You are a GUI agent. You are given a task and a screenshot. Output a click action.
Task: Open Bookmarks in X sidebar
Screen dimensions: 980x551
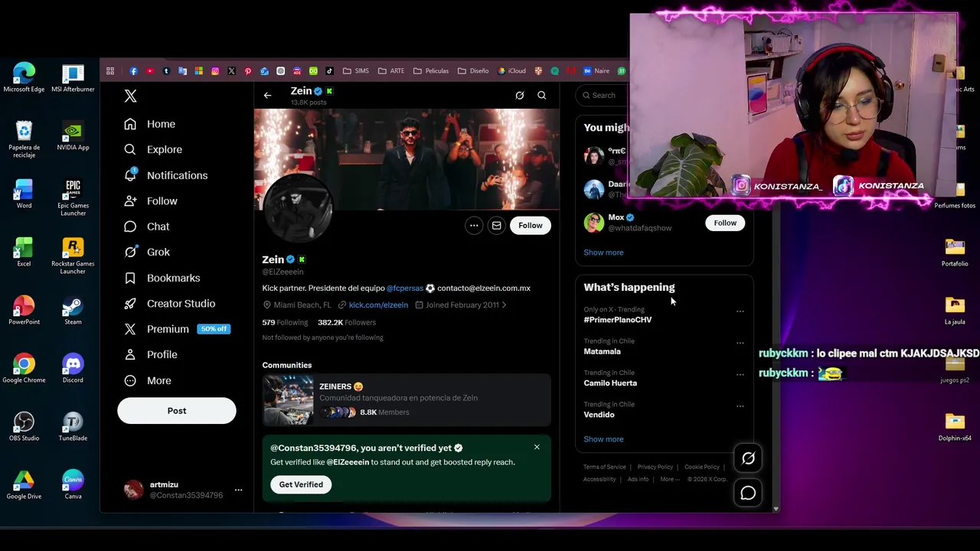click(162, 278)
